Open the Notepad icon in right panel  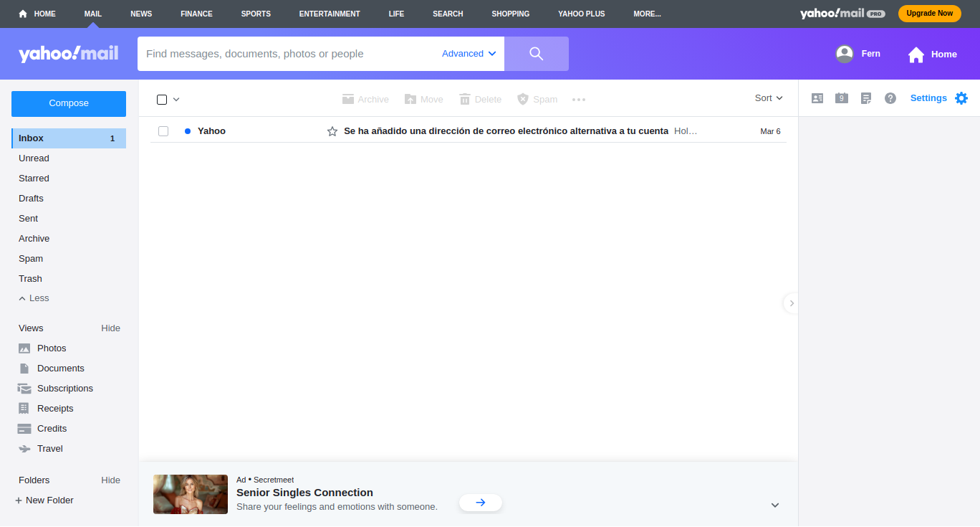point(866,98)
